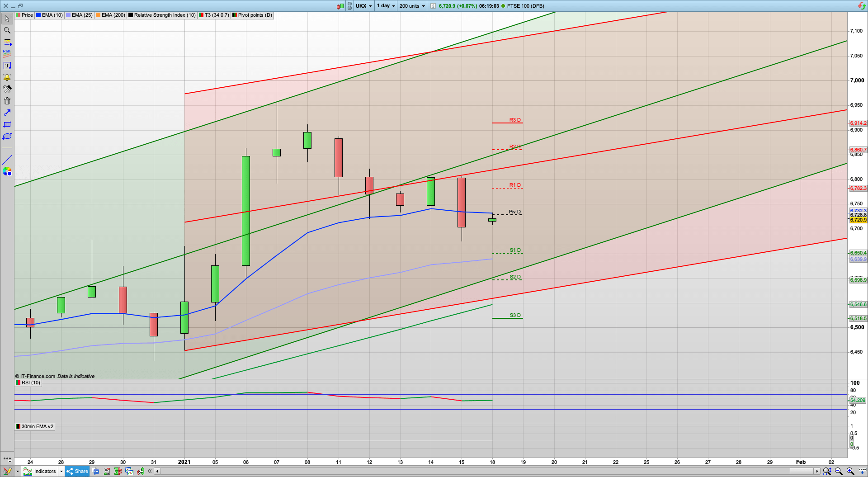Open the Indicators menu at bottom left
Screen dimensions: 868x477
[44, 471]
